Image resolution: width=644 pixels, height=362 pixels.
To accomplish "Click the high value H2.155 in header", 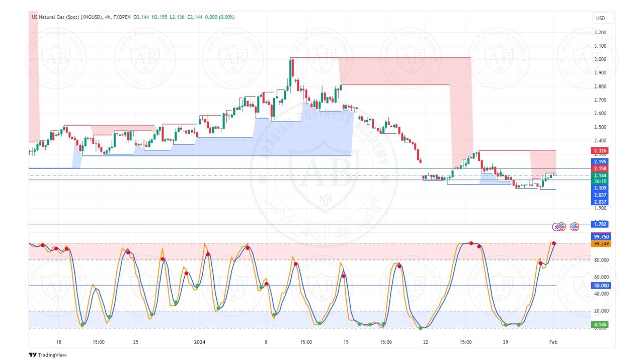I will (x=159, y=17).
